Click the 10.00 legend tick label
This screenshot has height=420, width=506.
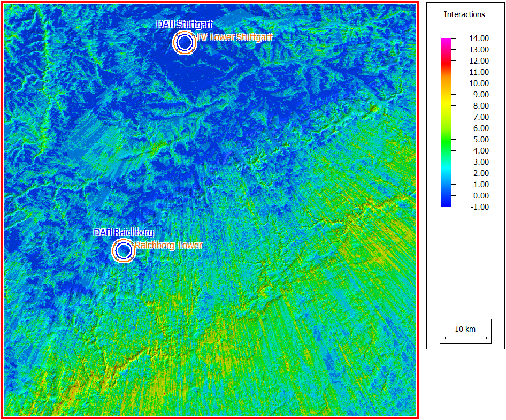(479, 83)
